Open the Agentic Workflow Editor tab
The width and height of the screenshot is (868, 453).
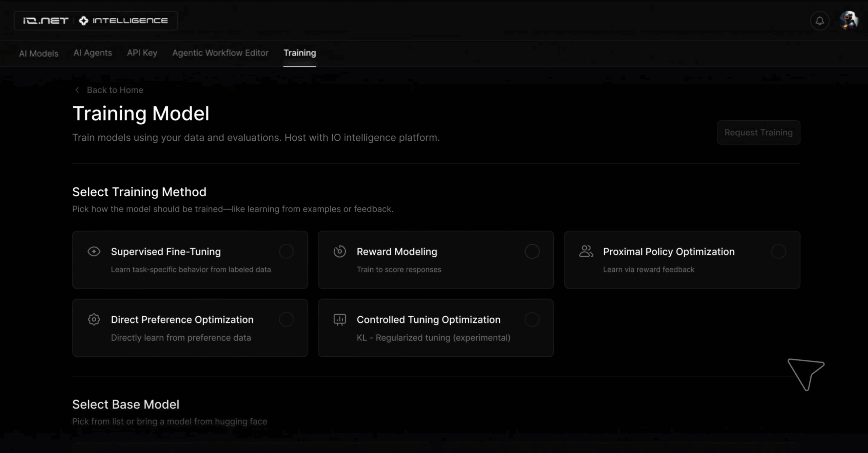click(x=220, y=53)
